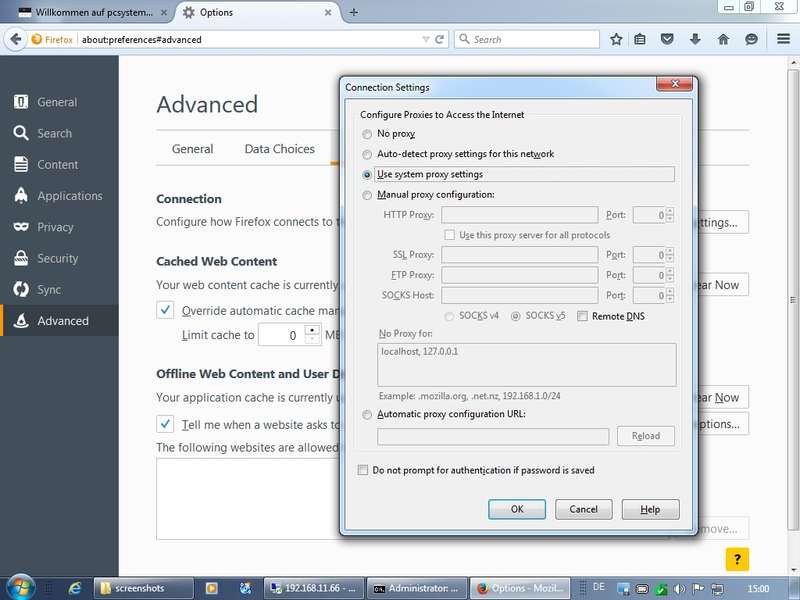Open the URL bar history dropdown arrow
The image size is (800, 600).
426,39
